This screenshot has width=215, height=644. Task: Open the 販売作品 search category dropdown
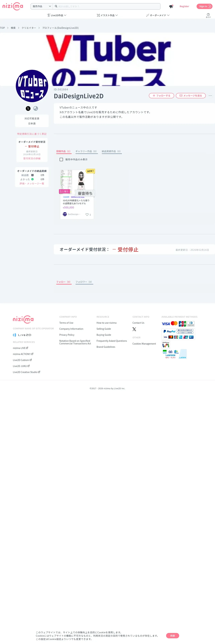click(42, 6)
